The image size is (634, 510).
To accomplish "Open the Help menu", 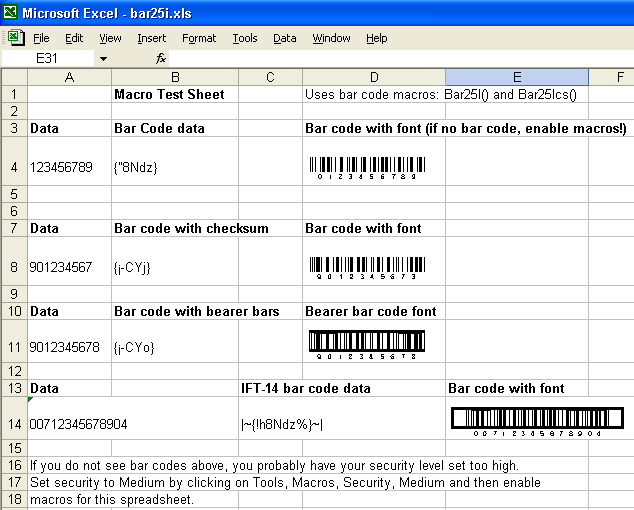I will (376, 38).
